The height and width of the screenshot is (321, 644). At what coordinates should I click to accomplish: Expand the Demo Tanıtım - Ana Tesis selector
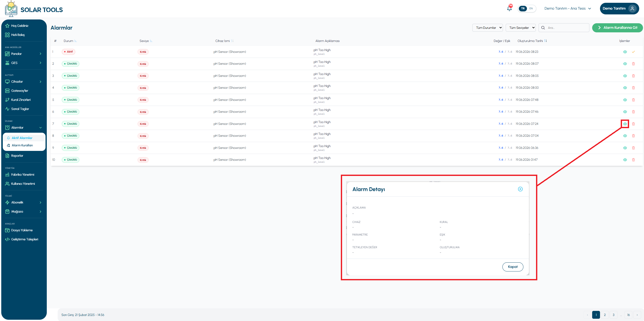pyautogui.click(x=568, y=8)
